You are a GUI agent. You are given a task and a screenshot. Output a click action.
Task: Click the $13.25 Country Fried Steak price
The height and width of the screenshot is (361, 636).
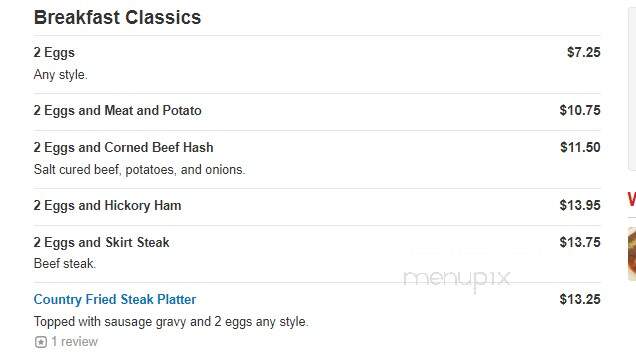(580, 299)
